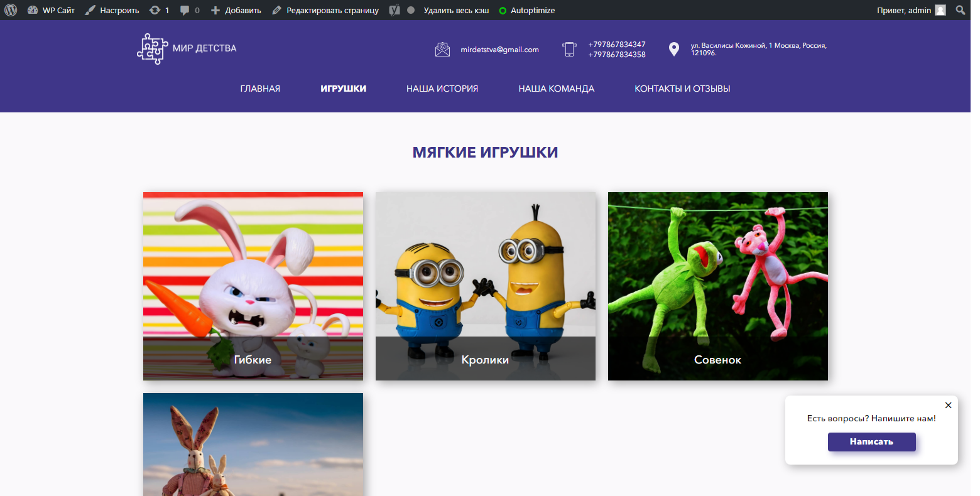Click the admin avatar image

tap(940, 10)
